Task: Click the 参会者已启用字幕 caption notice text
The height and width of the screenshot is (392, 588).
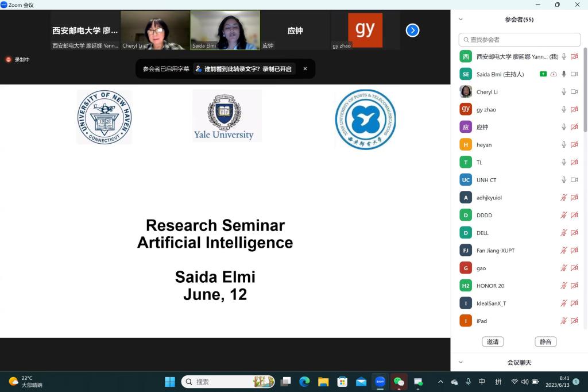Action: click(166, 69)
